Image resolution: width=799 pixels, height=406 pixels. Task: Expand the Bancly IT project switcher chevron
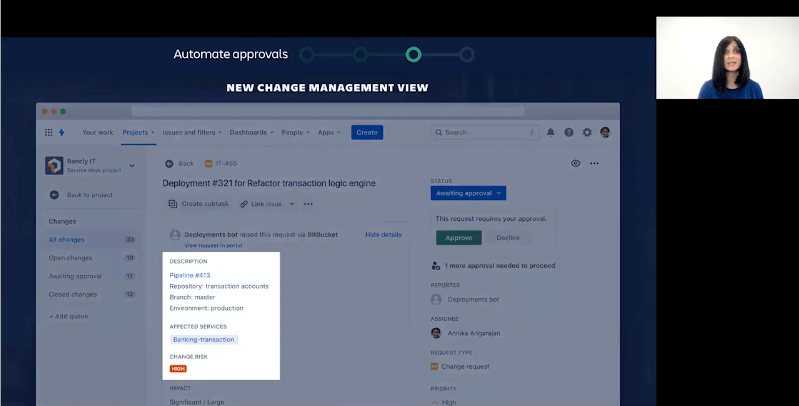click(132, 166)
